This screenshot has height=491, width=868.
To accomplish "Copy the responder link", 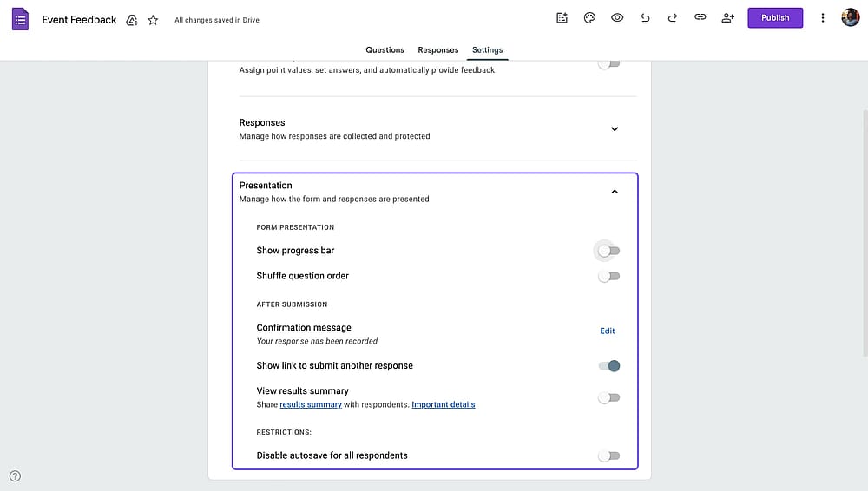I will click(700, 17).
